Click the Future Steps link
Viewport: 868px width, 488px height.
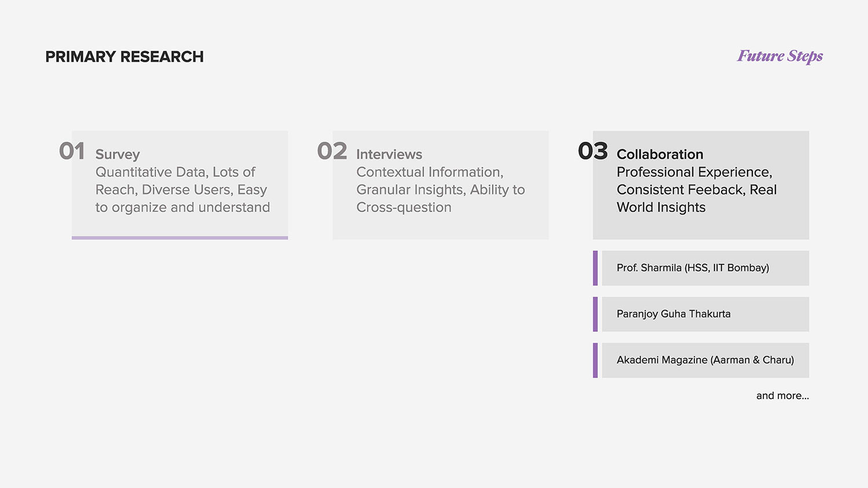point(779,56)
